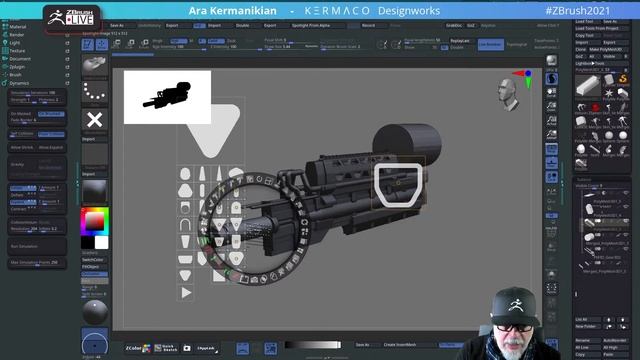Open the Material menu in left palette
Viewport: 640px width, 360px height.
coord(18,27)
